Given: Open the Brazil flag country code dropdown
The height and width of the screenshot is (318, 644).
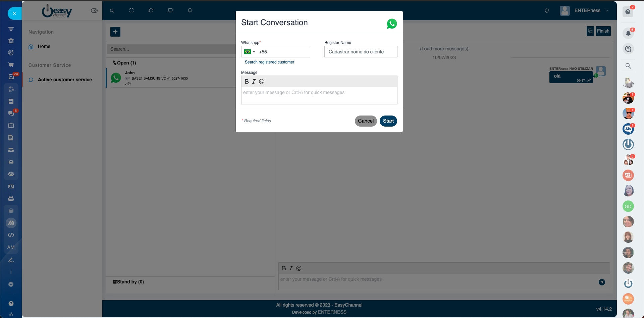Looking at the screenshot, I should [249, 52].
